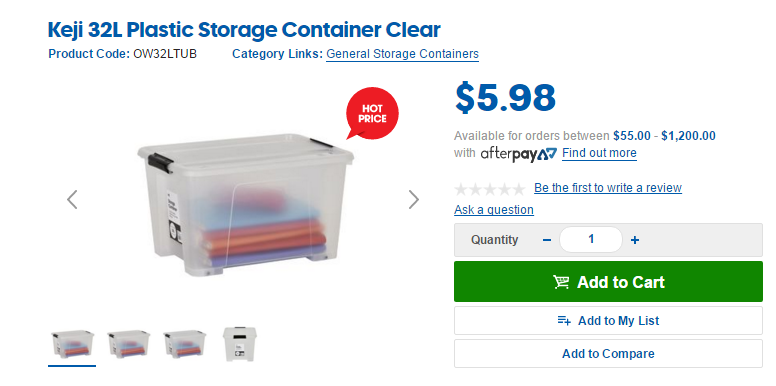
Task: Show the next product image arrow
Action: [414, 199]
